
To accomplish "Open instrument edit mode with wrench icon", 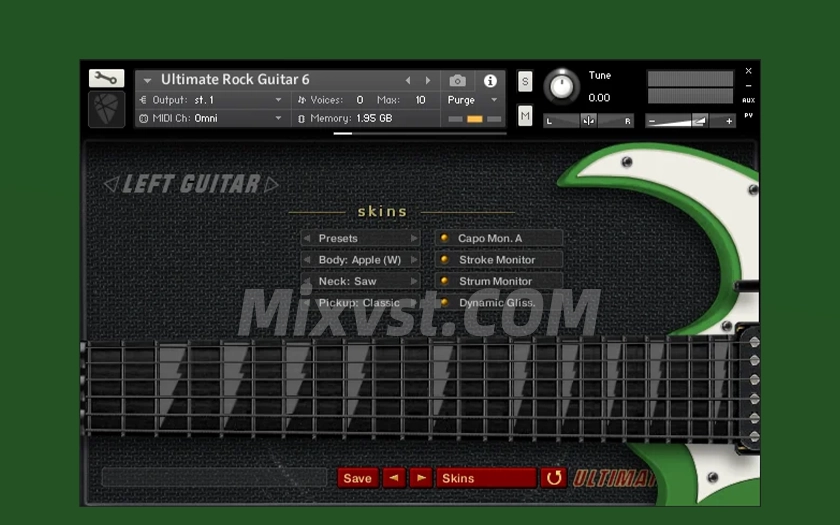I will 106,78.
